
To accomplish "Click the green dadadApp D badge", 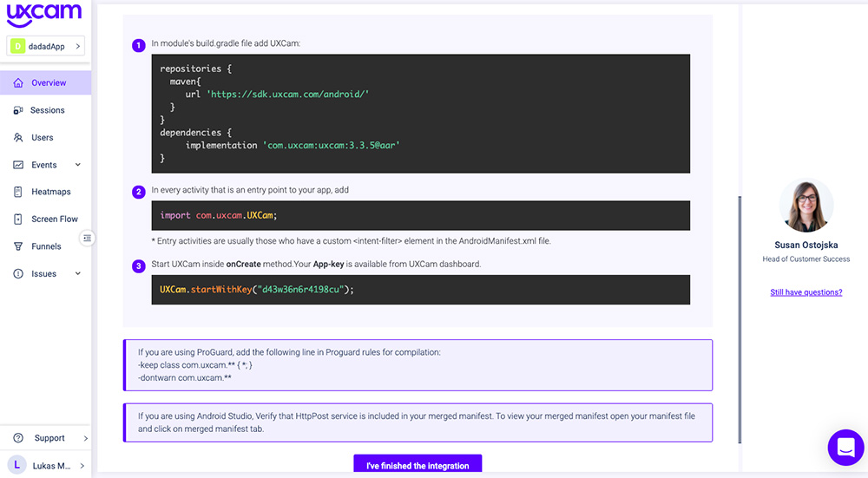I will click(x=17, y=46).
